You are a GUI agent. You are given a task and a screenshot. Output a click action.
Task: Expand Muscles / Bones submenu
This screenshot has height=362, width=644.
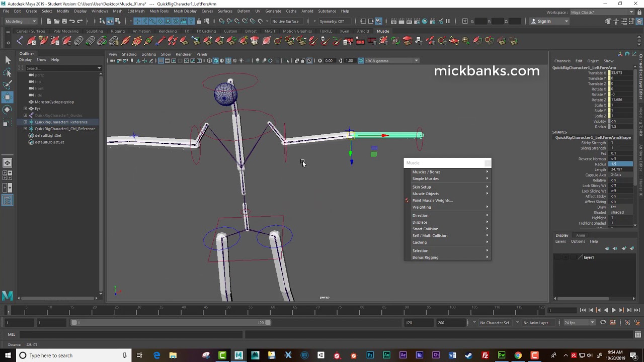click(447, 172)
